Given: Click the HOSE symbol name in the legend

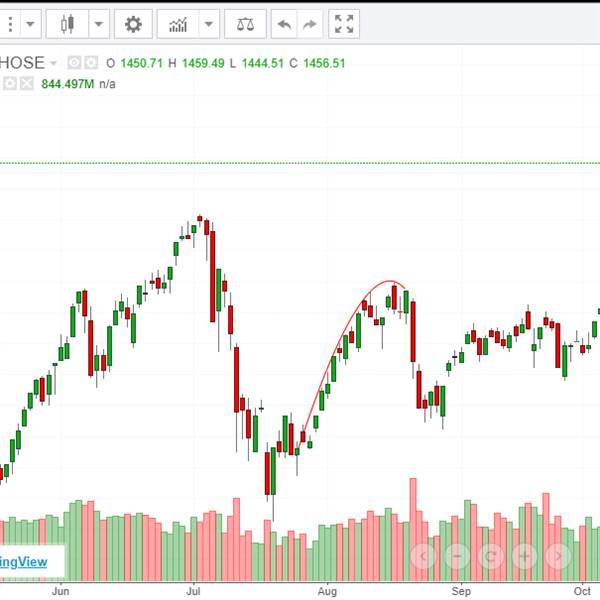Looking at the screenshot, I should point(22,63).
